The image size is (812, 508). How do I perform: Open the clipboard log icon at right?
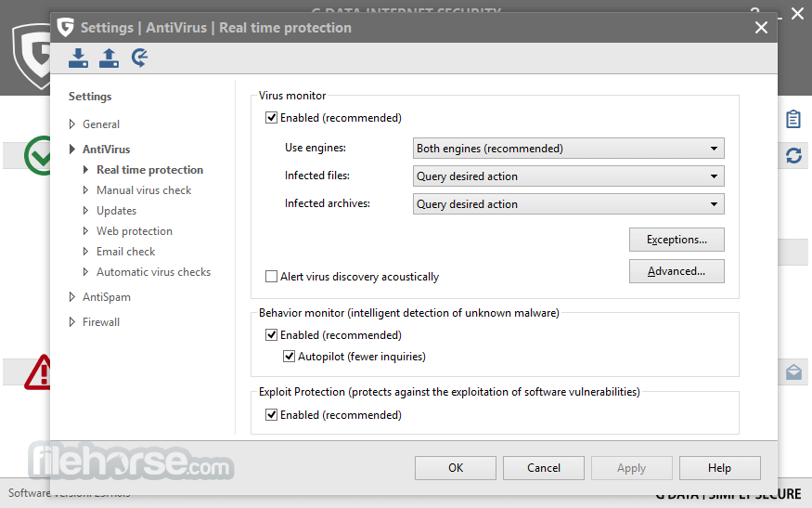click(x=793, y=119)
